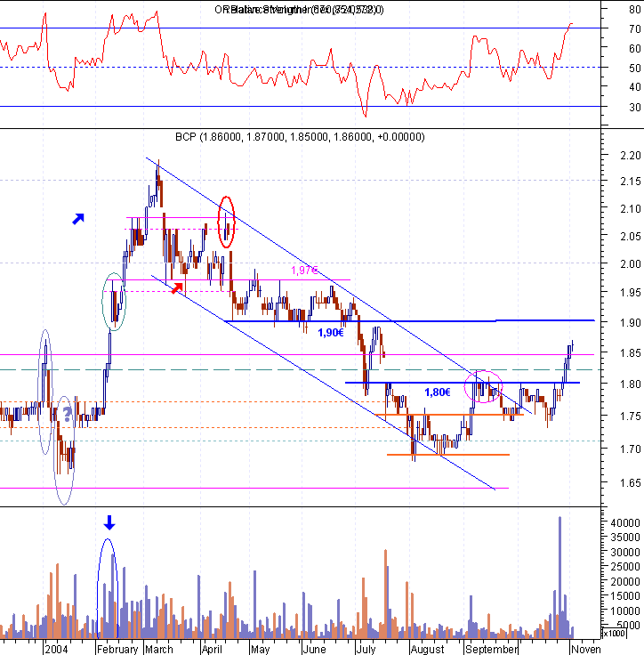Click the 2.00 level on price scale
Screen dimensions: 644x655
[631, 264]
